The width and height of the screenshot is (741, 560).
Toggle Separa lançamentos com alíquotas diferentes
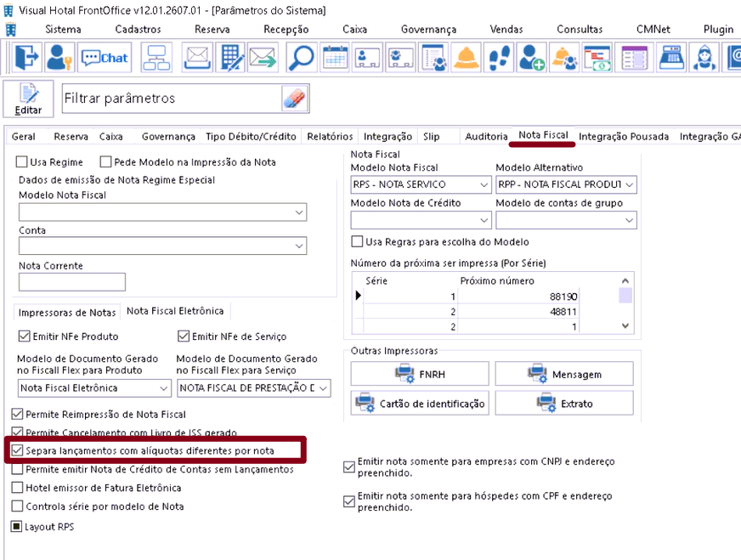click(18, 450)
